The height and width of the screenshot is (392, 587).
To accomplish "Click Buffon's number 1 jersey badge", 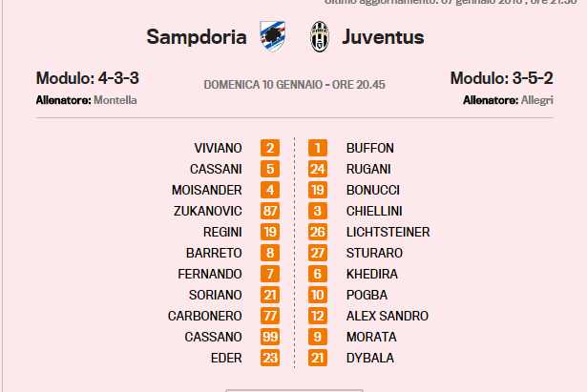I will [318, 148].
